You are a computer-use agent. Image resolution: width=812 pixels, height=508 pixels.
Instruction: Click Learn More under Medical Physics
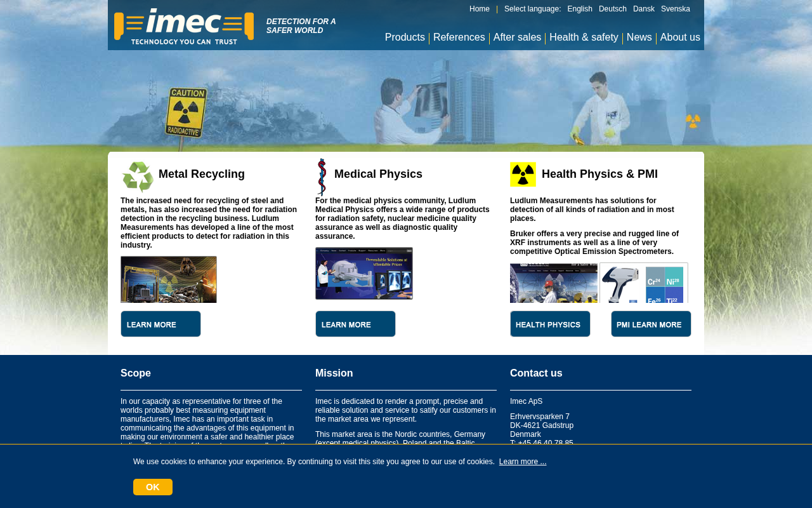click(x=355, y=324)
